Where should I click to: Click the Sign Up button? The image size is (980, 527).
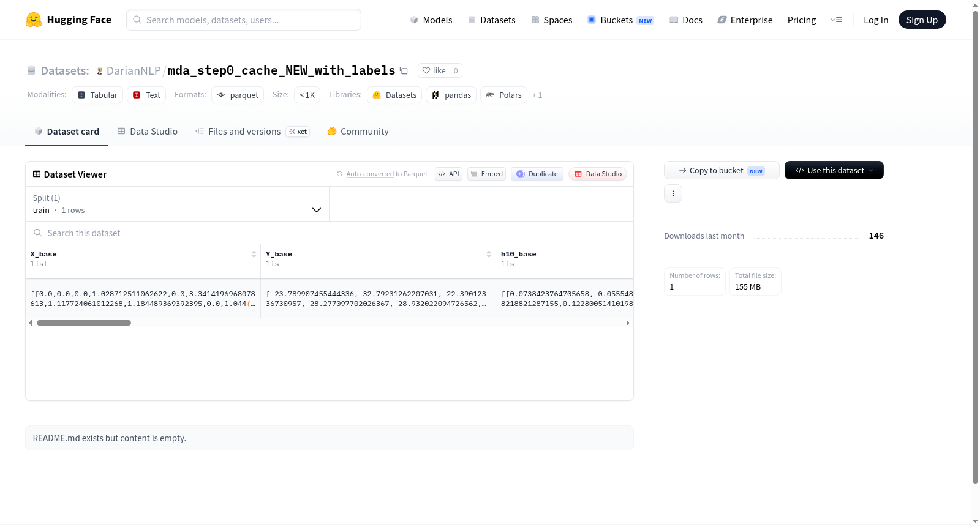tap(922, 20)
